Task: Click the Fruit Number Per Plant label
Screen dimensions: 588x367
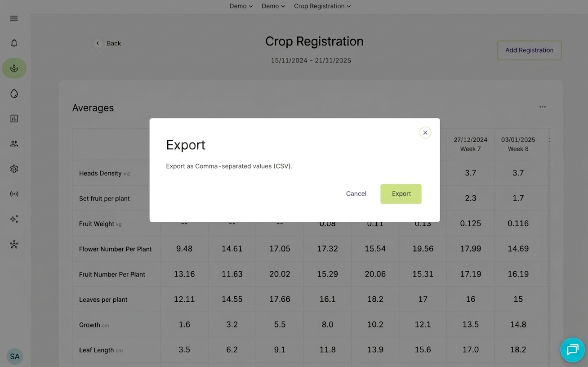Action: 112,274
